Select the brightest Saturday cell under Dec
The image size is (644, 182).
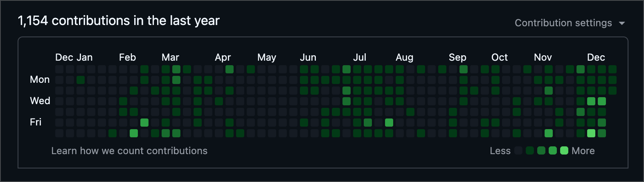(x=591, y=133)
